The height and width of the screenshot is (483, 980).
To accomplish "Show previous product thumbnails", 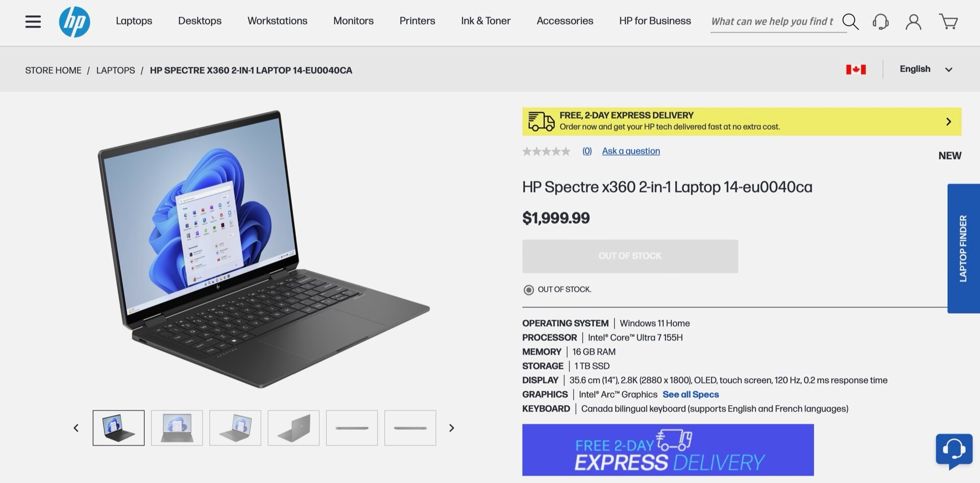I will 76,428.
